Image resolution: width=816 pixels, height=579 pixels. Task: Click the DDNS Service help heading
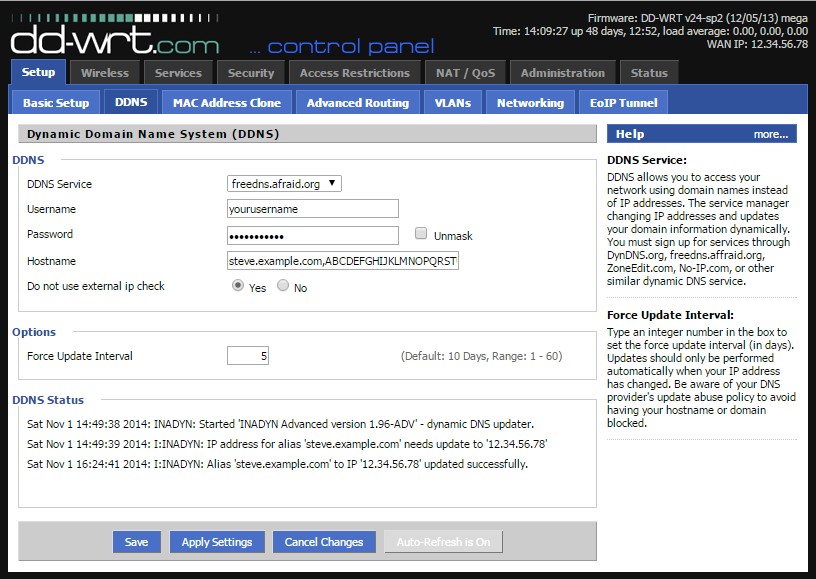[x=647, y=160]
